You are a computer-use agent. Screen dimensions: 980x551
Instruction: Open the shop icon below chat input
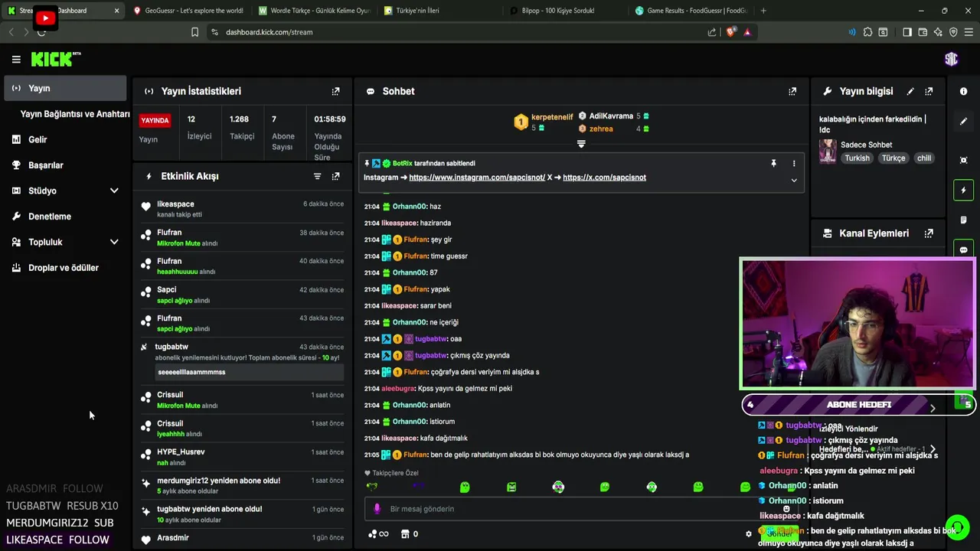pyautogui.click(x=404, y=534)
